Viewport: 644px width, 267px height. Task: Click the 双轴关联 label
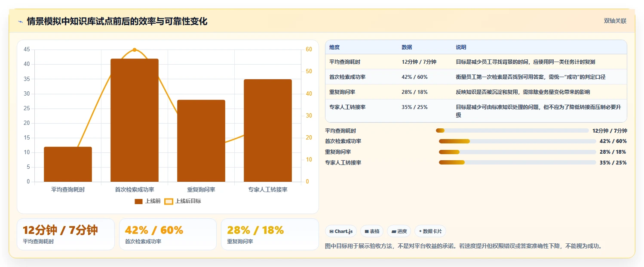615,21
